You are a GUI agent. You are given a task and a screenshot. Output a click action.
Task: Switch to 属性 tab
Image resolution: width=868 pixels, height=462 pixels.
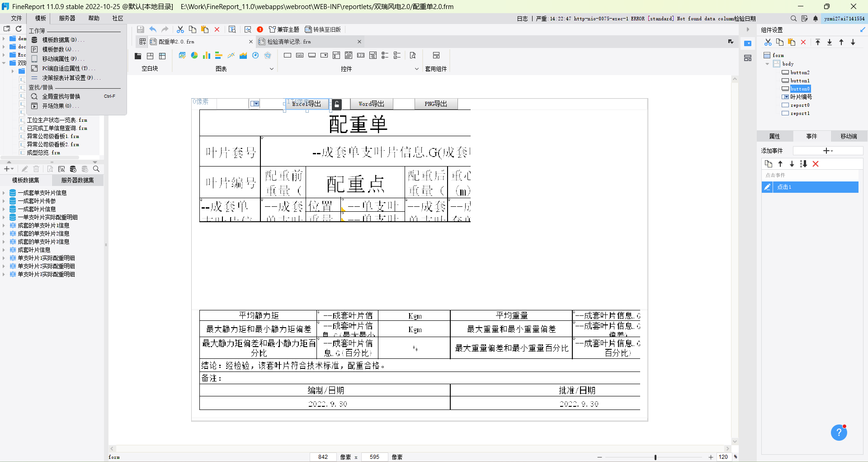pos(774,136)
